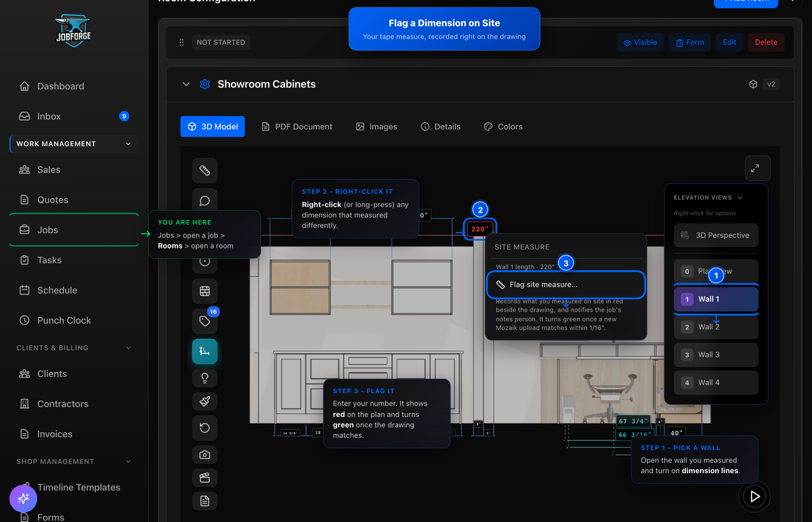812x522 pixels.
Task: Select Wall 1 elevation view
Action: click(716, 299)
